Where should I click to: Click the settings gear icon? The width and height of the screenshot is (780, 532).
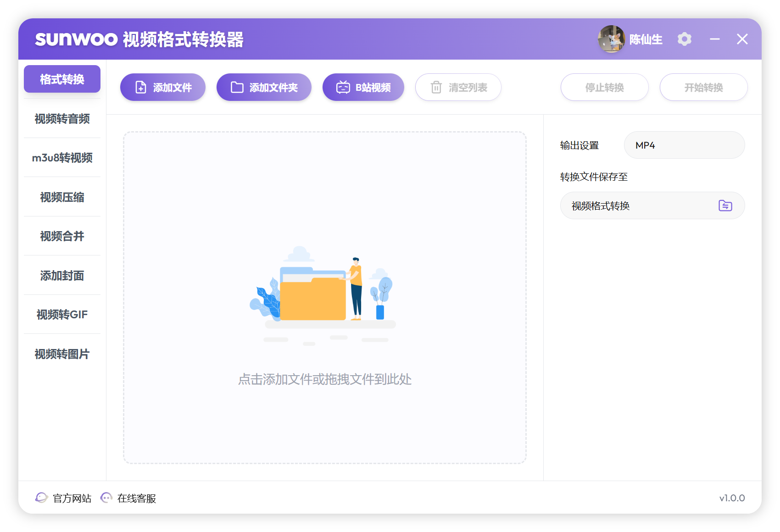(684, 39)
